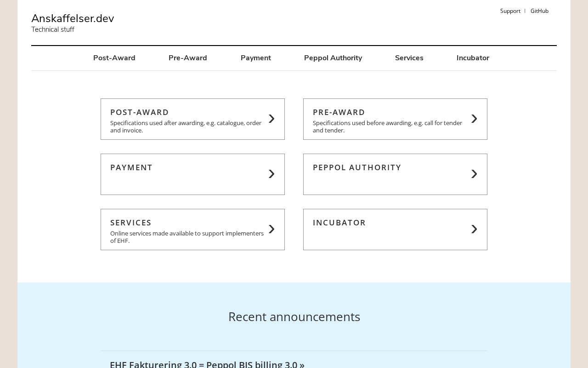Click the chevron arrow on Post-Award card
The image size is (588, 368).
click(x=271, y=119)
